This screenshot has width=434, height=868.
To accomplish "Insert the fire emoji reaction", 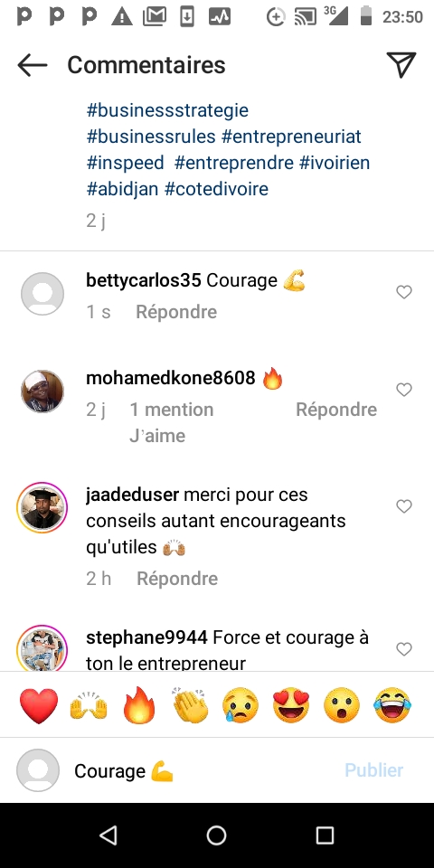I will tap(139, 705).
